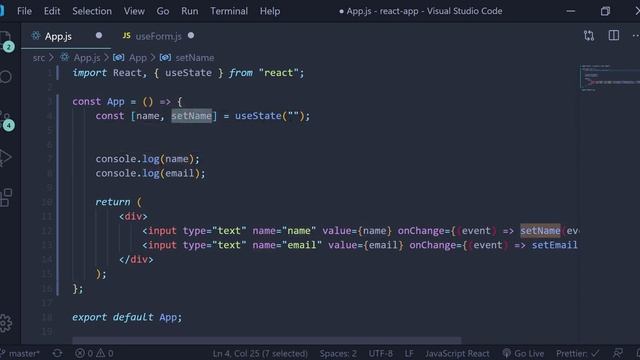Switch to the App.js editor tab
Screen dimensions: 640x360
point(66,36)
